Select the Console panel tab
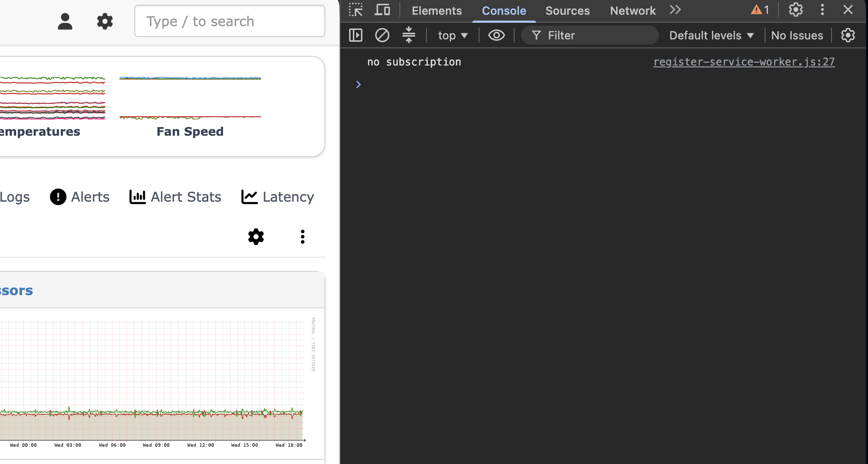The width and height of the screenshot is (868, 464). pyautogui.click(x=504, y=10)
